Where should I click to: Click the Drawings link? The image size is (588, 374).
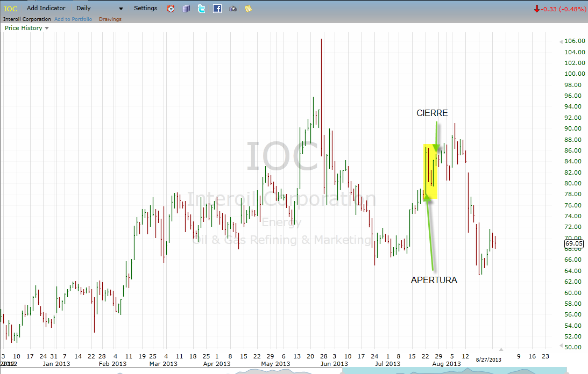[x=110, y=19]
